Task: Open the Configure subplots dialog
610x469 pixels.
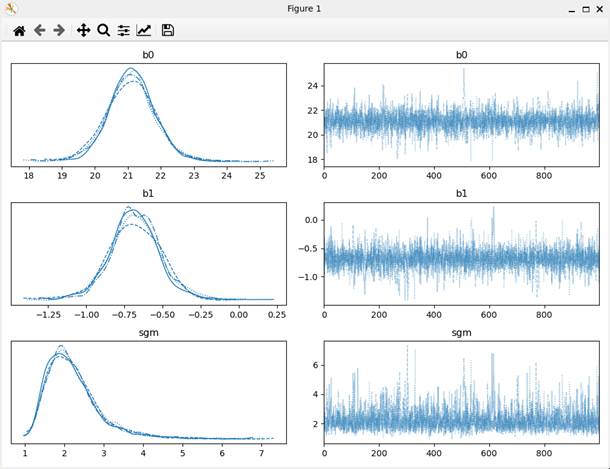Action: click(123, 31)
